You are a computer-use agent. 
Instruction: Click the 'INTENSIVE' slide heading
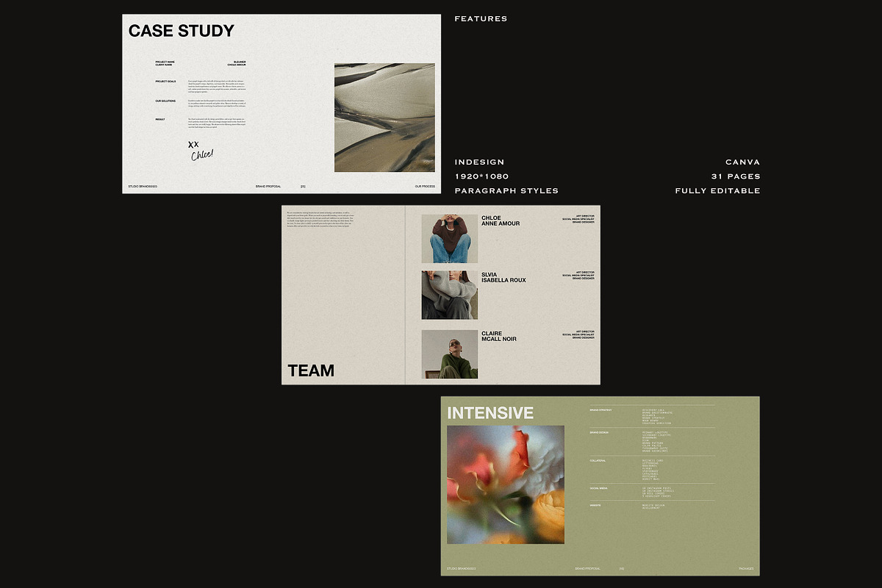click(x=490, y=413)
